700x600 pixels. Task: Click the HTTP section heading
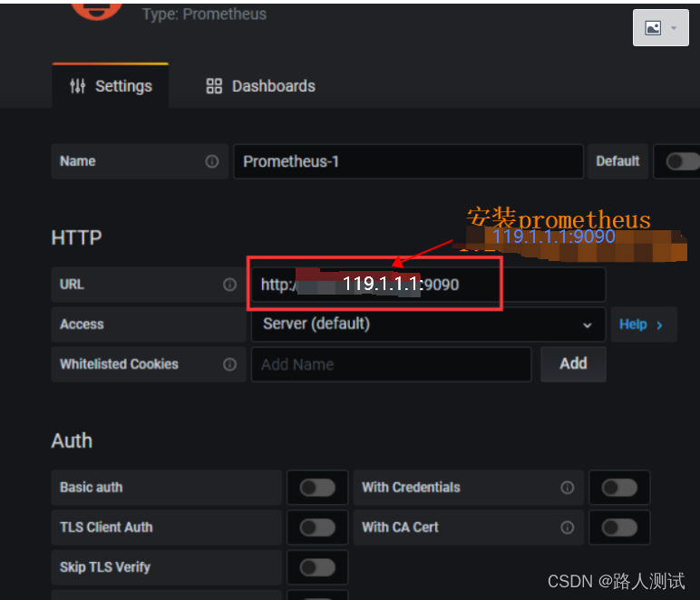tap(76, 237)
